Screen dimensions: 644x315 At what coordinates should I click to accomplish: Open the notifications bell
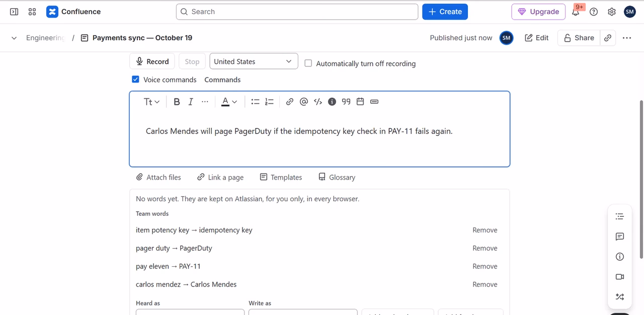point(576,12)
